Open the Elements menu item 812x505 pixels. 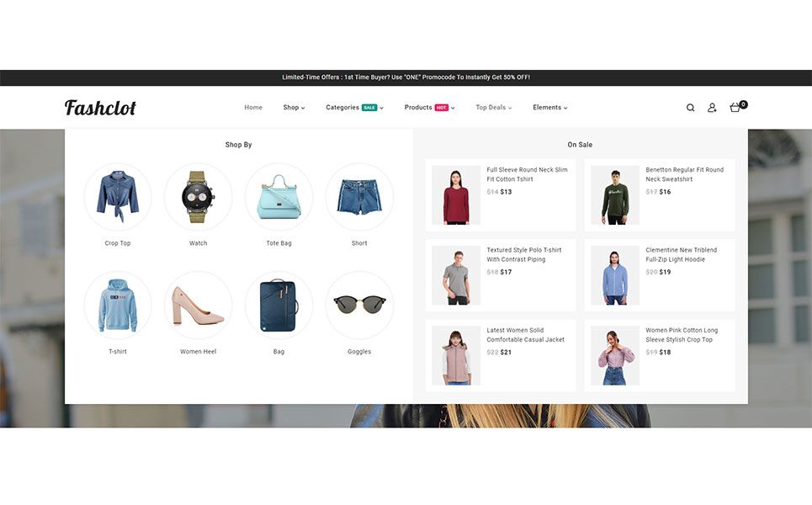549,108
